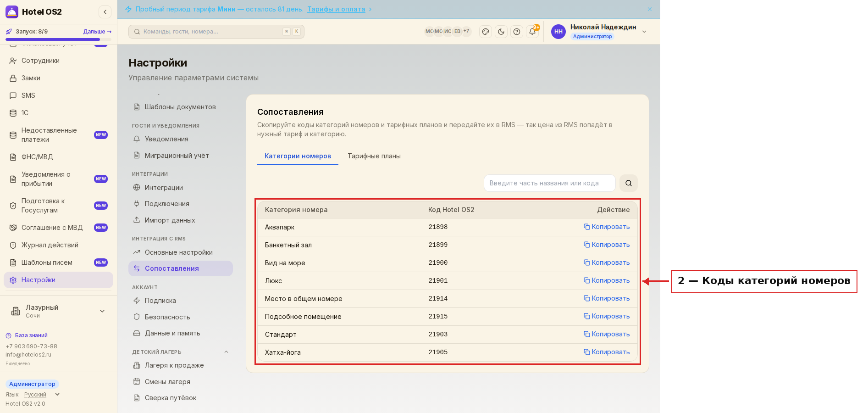This screenshot has height=413, width=868.
Task: Copy the code for Люкс category
Action: pyautogui.click(x=607, y=280)
